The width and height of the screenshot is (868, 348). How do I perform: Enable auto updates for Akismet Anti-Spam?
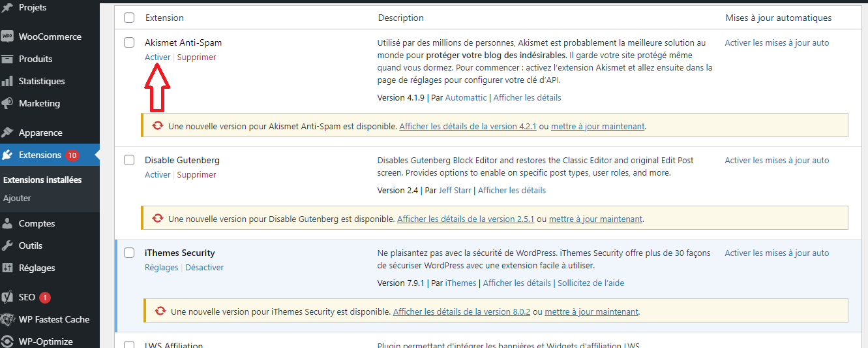coord(777,42)
